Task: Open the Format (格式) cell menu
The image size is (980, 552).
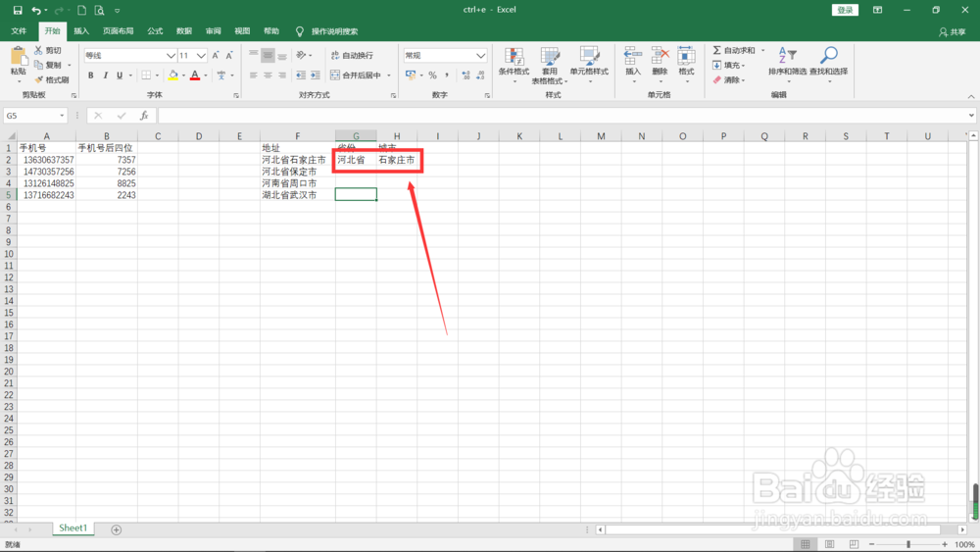Action: pyautogui.click(x=686, y=65)
